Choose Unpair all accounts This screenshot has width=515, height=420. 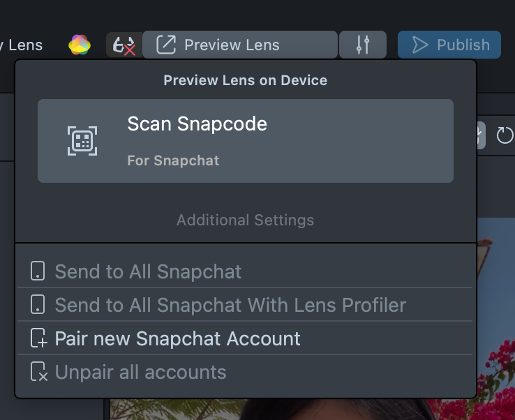[x=140, y=373]
